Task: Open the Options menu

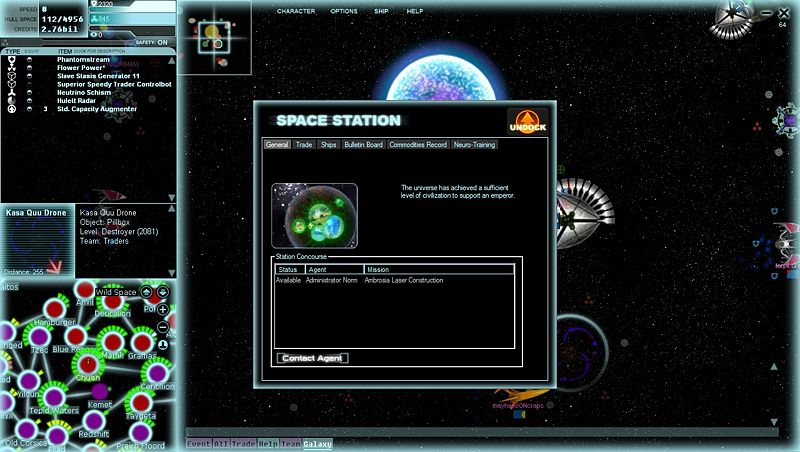Action: [344, 11]
